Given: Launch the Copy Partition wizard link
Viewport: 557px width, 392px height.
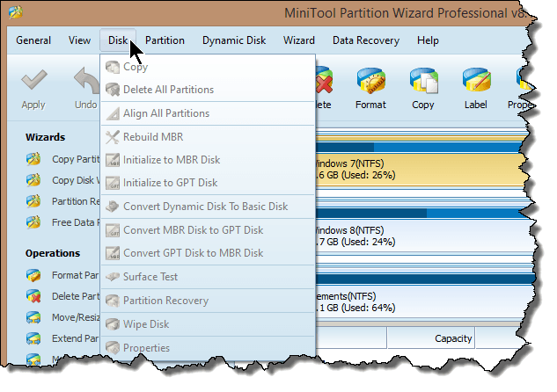Looking at the screenshot, I should (x=76, y=159).
